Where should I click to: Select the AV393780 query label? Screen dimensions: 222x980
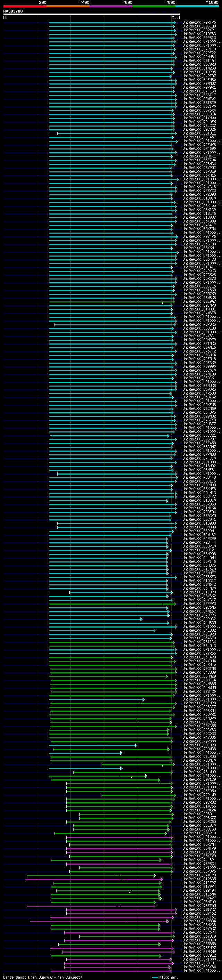point(13,11)
